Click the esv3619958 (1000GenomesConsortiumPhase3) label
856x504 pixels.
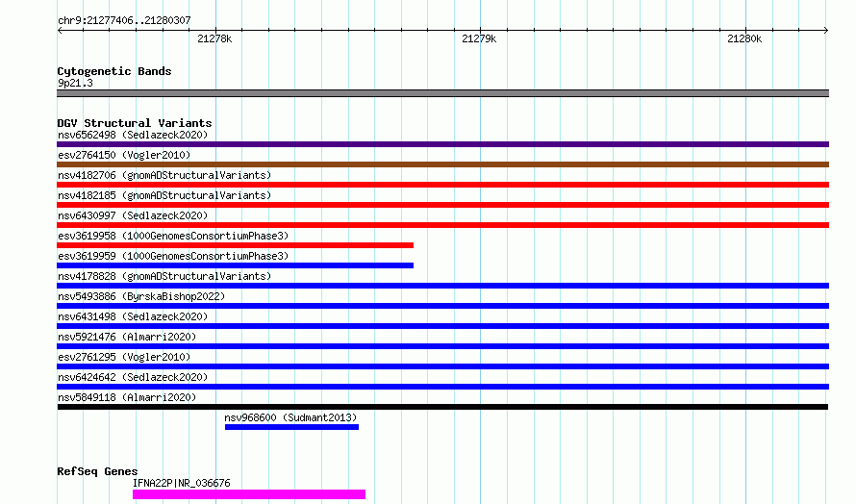point(173,236)
